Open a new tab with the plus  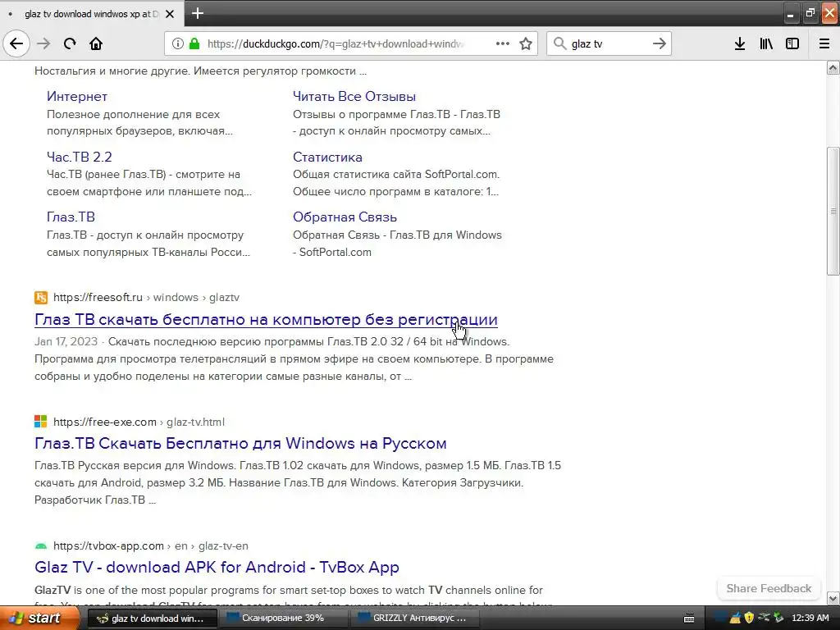coord(198,13)
